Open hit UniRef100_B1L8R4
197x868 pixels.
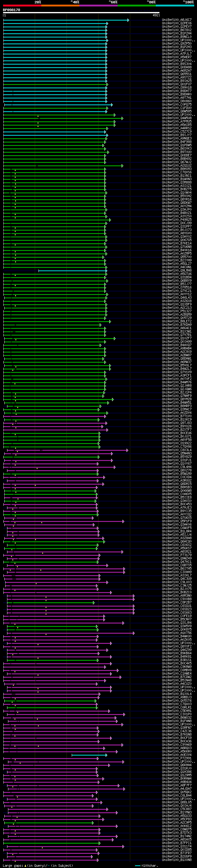click(x=177, y=531)
